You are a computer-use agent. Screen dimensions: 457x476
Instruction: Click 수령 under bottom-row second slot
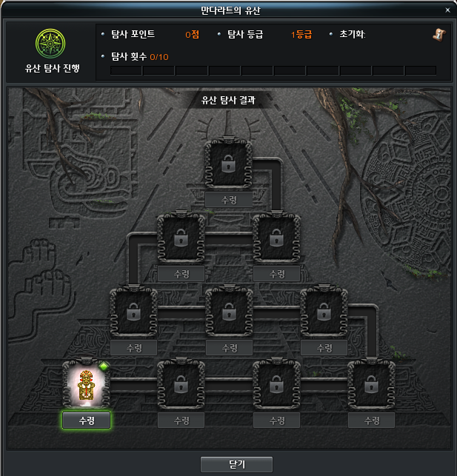point(181,420)
